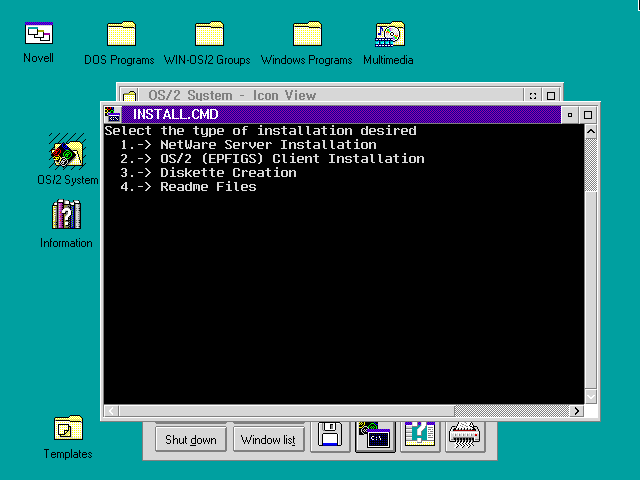The width and height of the screenshot is (640, 480).
Task: Open the Templates folder icon
Action: point(68,427)
